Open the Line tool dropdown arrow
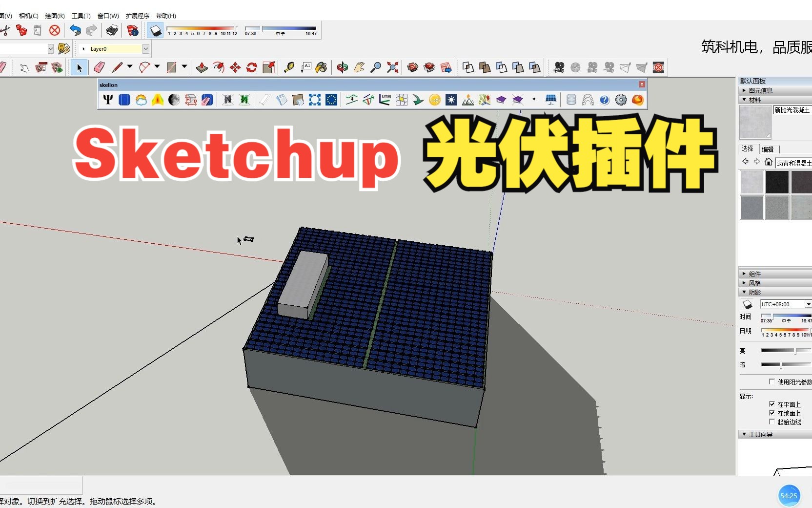This screenshot has width=812, height=508. click(130, 66)
